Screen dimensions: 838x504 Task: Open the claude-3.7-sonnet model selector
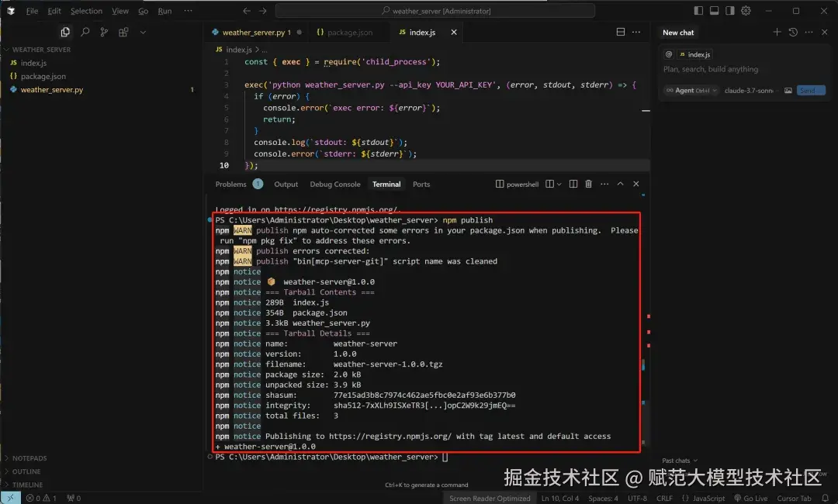tap(750, 91)
